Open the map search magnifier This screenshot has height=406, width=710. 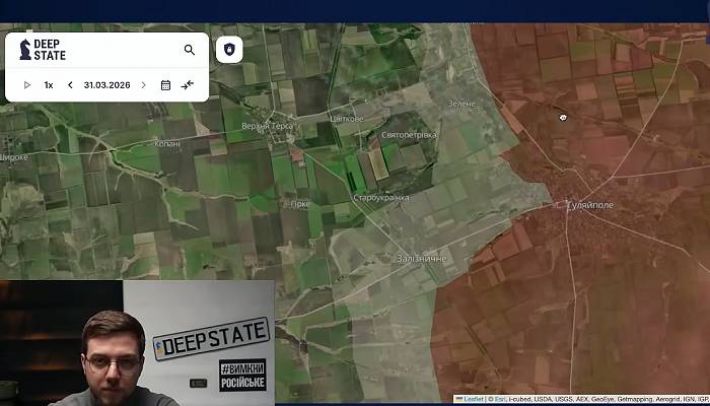189,50
